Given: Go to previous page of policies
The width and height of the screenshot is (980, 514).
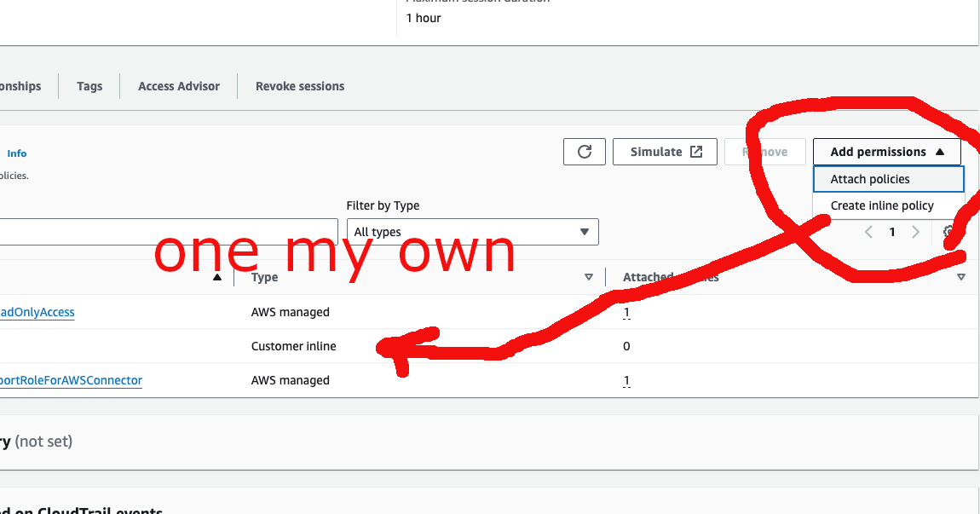Looking at the screenshot, I should [x=868, y=232].
